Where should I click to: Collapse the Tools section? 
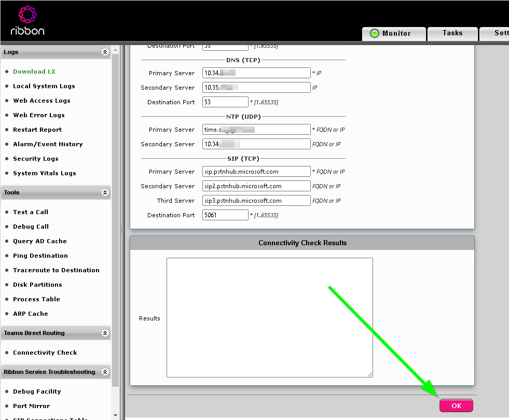(105, 192)
